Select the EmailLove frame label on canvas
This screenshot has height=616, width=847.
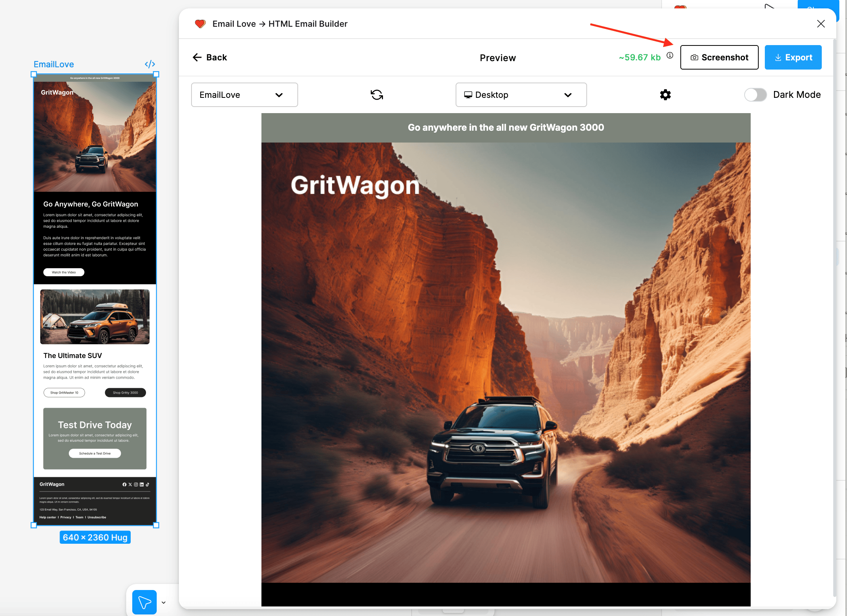[54, 64]
